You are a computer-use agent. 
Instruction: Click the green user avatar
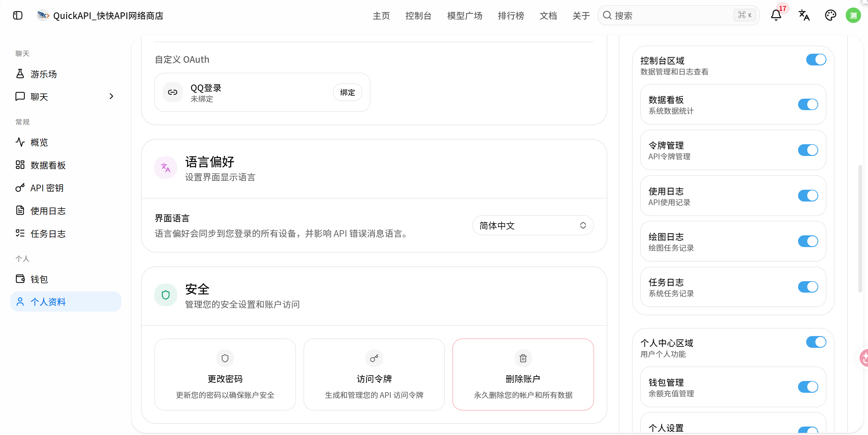pyautogui.click(x=853, y=15)
